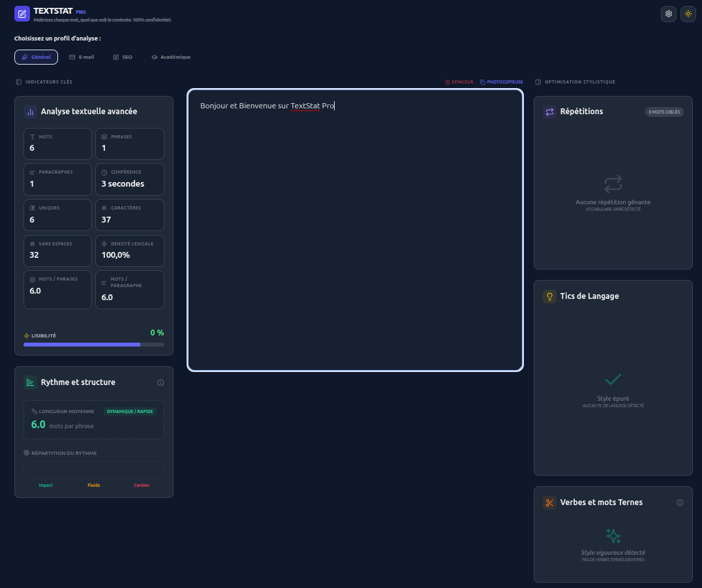
Task: Click the Tics de Langage lightbulb icon
Action: [550, 296]
